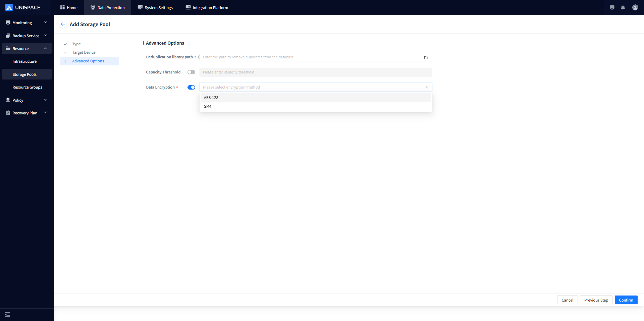Click the Backup Service menu label

[x=26, y=36]
